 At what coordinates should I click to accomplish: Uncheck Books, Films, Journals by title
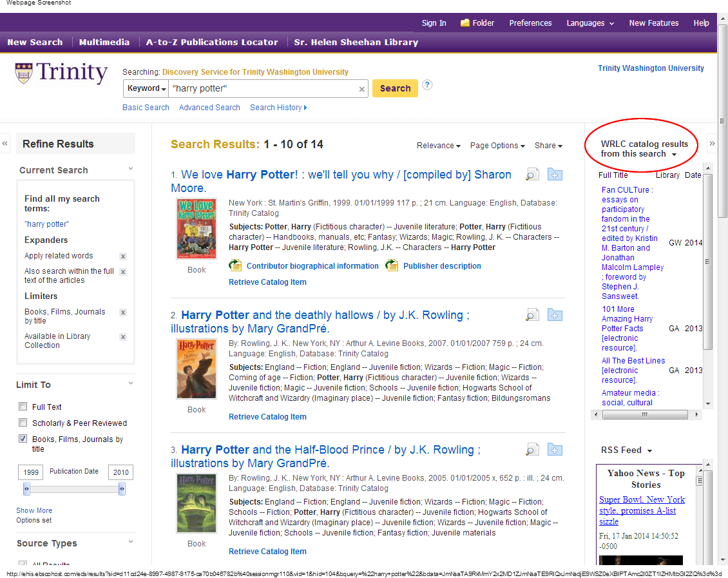point(23,439)
